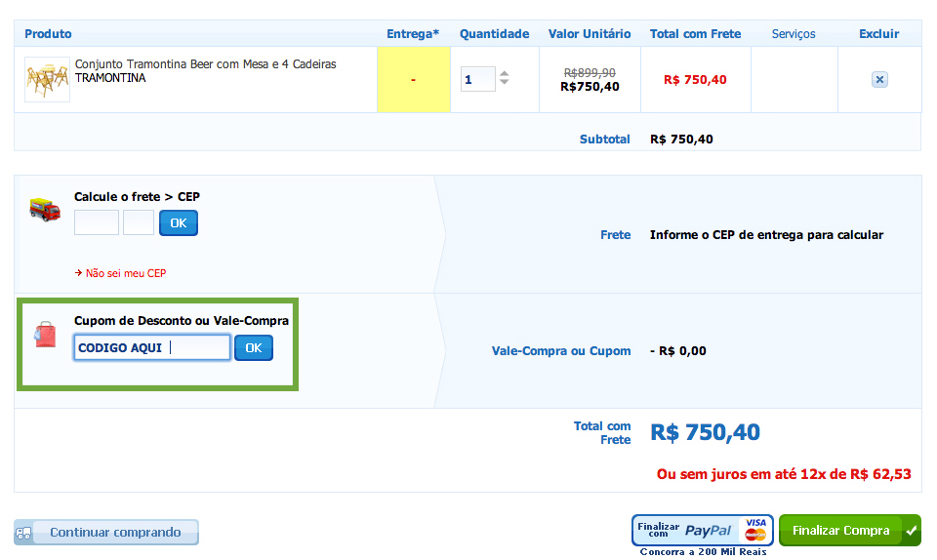Click the delivery truck icon

(x=45, y=209)
